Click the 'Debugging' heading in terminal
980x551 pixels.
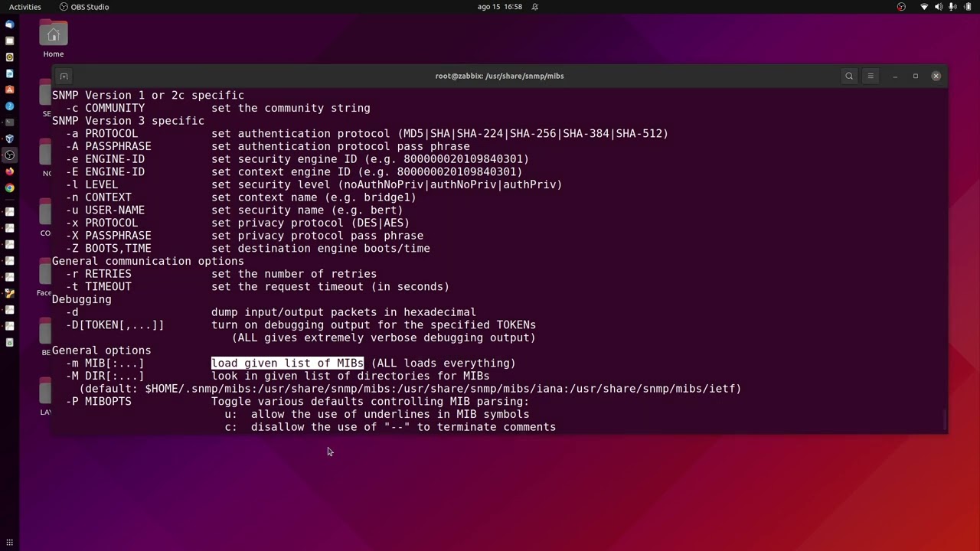81,300
